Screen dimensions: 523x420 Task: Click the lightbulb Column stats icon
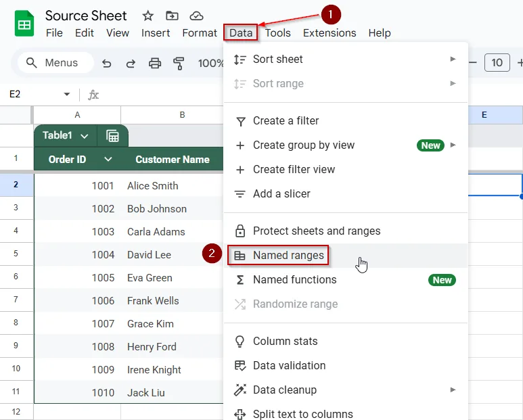click(x=240, y=342)
